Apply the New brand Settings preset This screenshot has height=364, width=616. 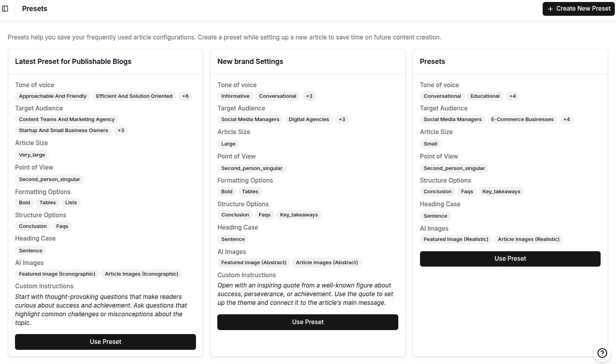tap(308, 322)
